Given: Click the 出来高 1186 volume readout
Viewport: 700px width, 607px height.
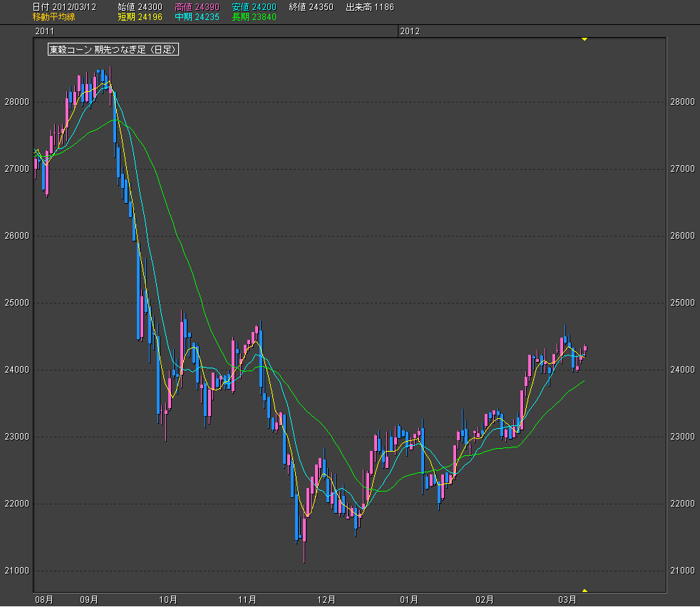Looking at the screenshot, I should click(x=369, y=7).
